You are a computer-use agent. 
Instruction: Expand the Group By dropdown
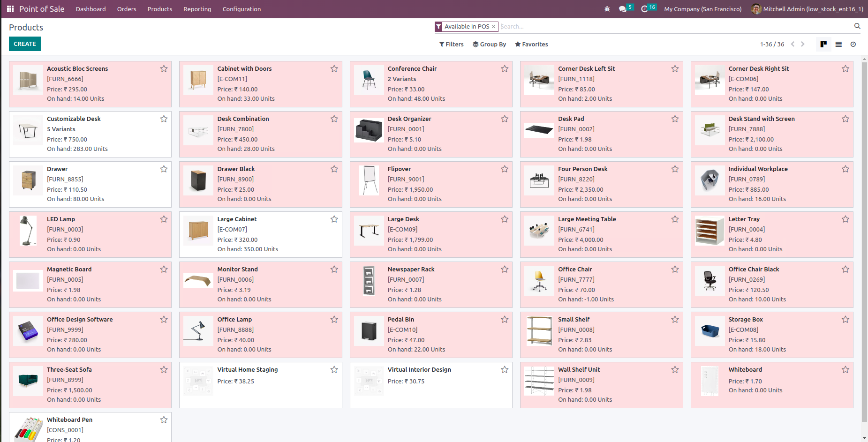489,44
